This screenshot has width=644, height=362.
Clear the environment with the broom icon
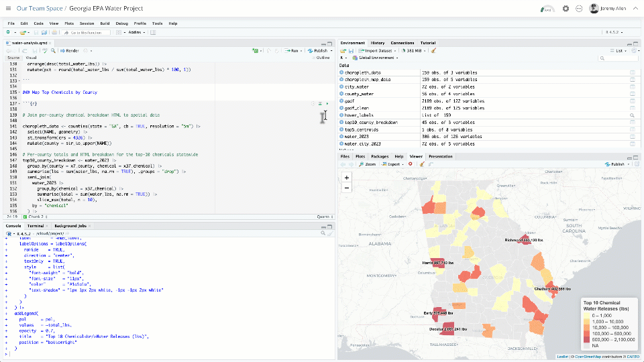pos(433,50)
